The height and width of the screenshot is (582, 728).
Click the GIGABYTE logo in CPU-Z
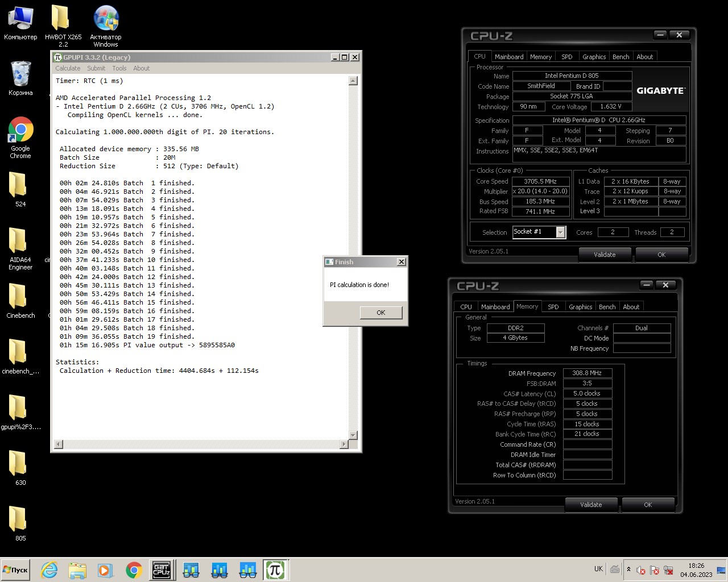660,90
